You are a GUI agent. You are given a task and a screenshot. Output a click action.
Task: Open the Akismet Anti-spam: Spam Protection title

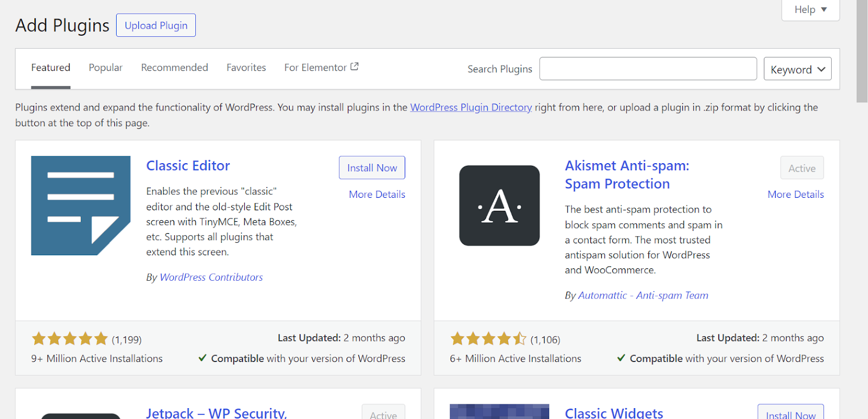tap(627, 175)
